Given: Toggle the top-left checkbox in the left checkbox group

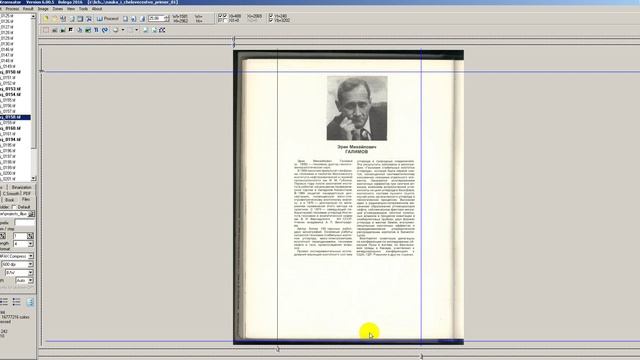Looking at the screenshot, I should point(220,16).
